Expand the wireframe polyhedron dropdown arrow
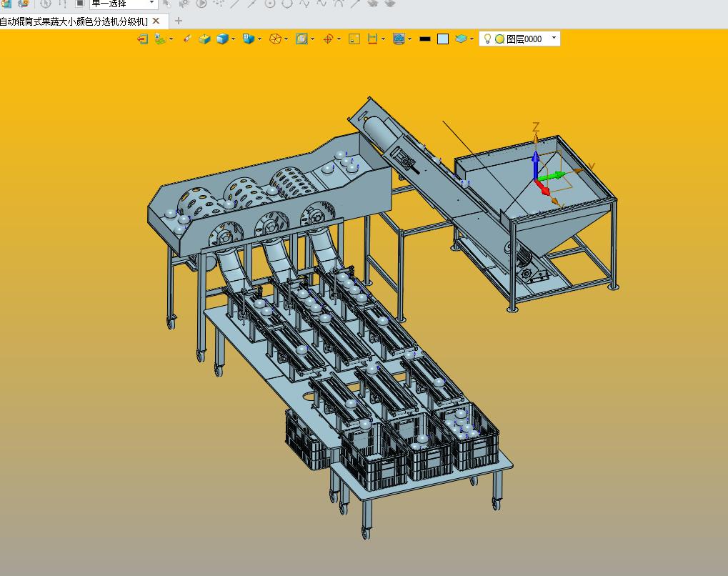 286,39
